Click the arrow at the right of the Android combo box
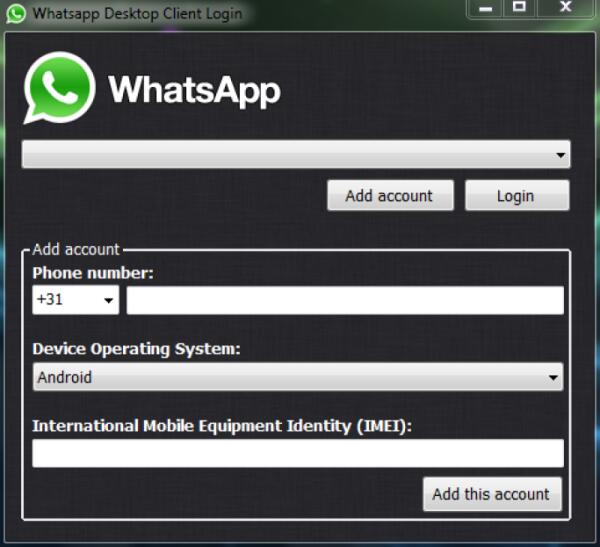The width and height of the screenshot is (600, 547). (x=553, y=377)
